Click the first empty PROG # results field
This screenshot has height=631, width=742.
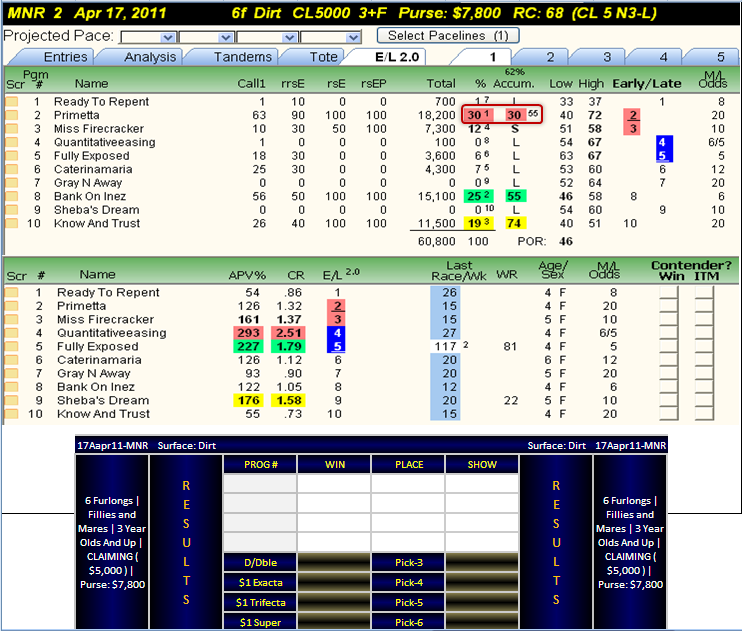pos(260,484)
